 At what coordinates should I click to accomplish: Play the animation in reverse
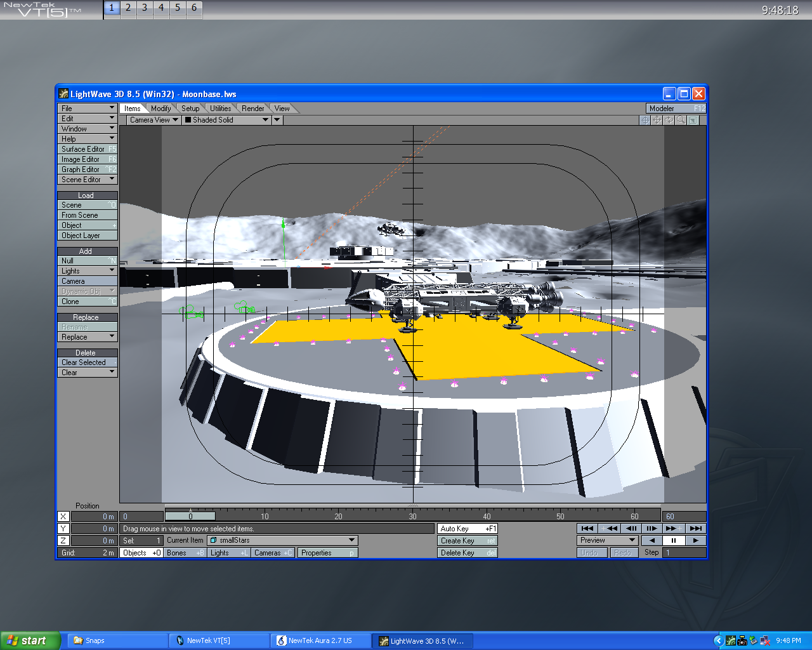(652, 540)
